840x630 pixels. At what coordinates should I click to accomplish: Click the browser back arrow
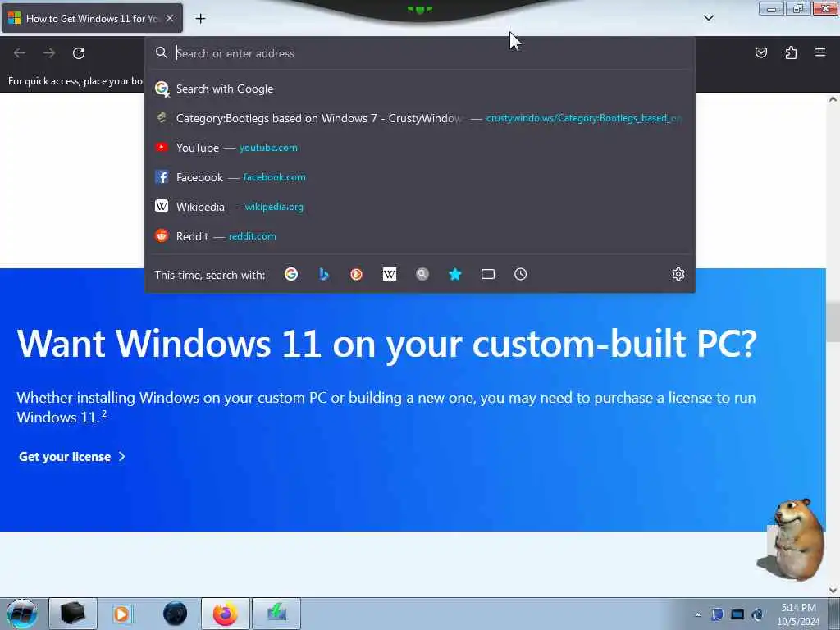point(20,53)
